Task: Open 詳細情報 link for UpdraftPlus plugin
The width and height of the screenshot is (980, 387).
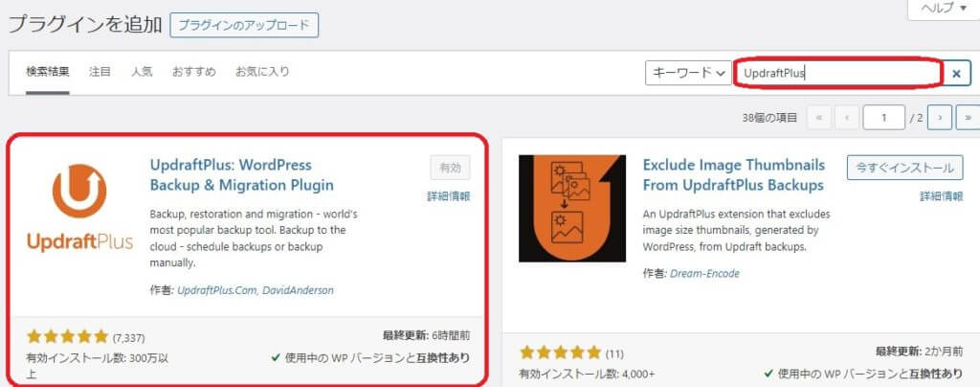Action: (448, 196)
